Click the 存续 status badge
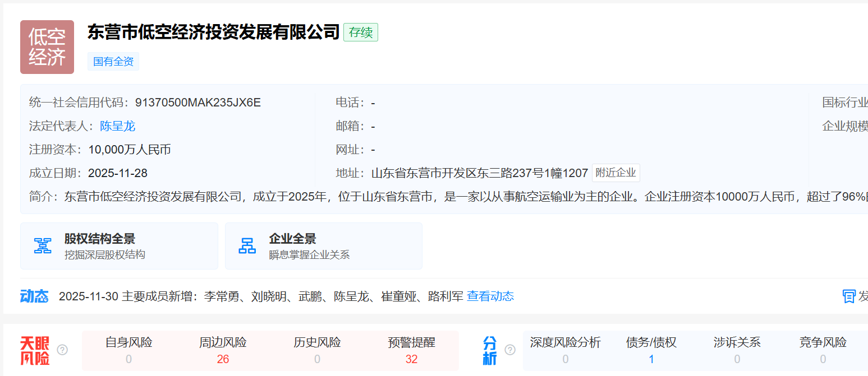The height and width of the screenshot is (376, 868). click(361, 33)
